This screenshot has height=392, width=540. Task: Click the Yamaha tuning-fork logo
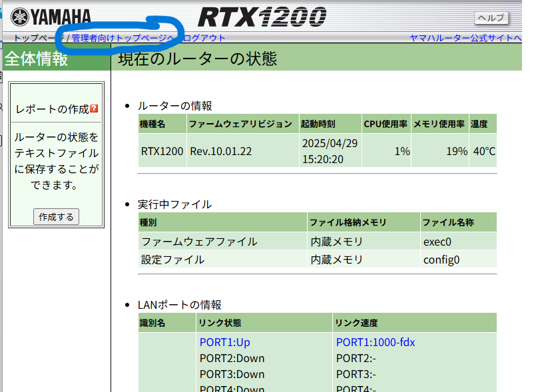click(19, 17)
